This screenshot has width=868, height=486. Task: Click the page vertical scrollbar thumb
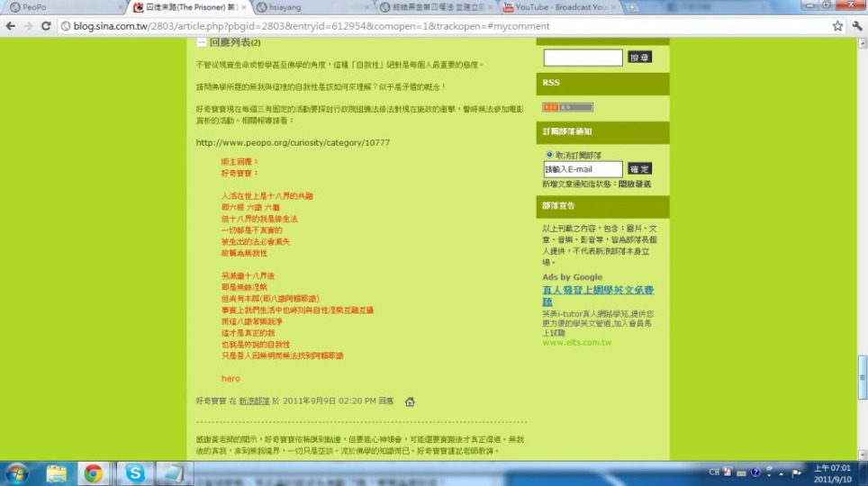(x=862, y=369)
